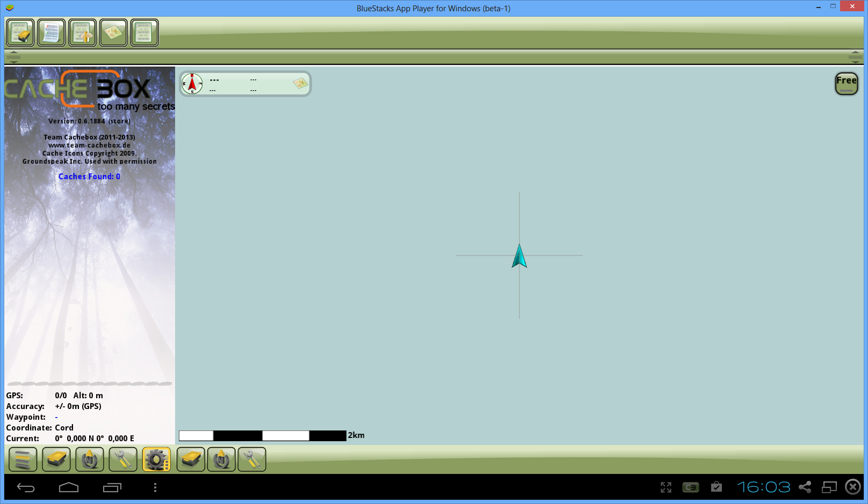Toggle BlueStacks fullscreen arrows icon
The image size is (868, 504).
pos(666,487)
